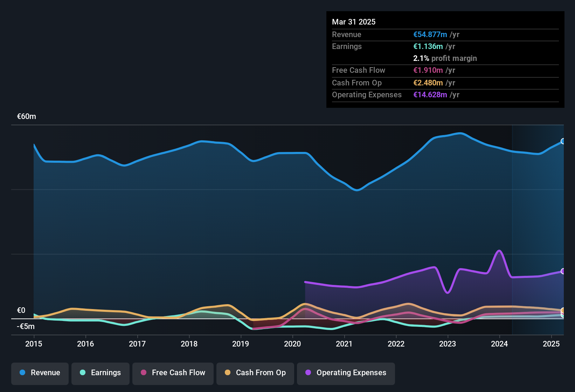Click the €54.877m Revenue value
The height and width of the screenshot is (392, 575).
(x=430, y=34)
